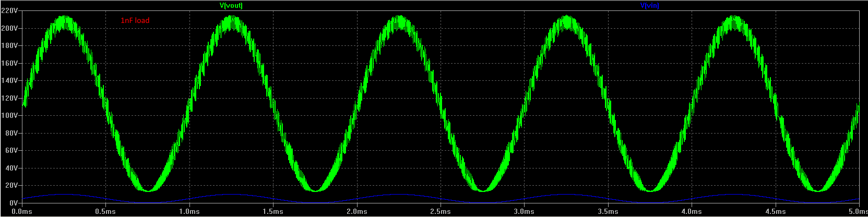Click the 4.5ms time axis label
The height and width of the screenshot is (217, 868).
pos(776,211)
